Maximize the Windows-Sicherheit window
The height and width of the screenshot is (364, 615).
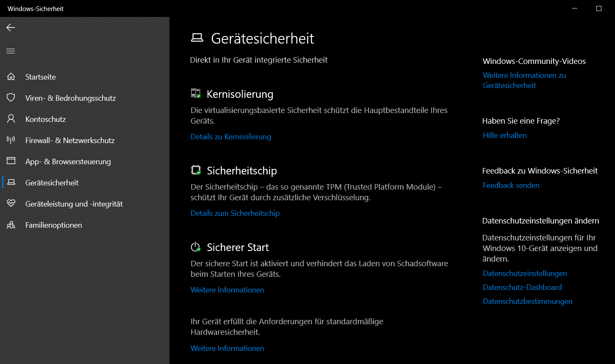tap(599, 8)
